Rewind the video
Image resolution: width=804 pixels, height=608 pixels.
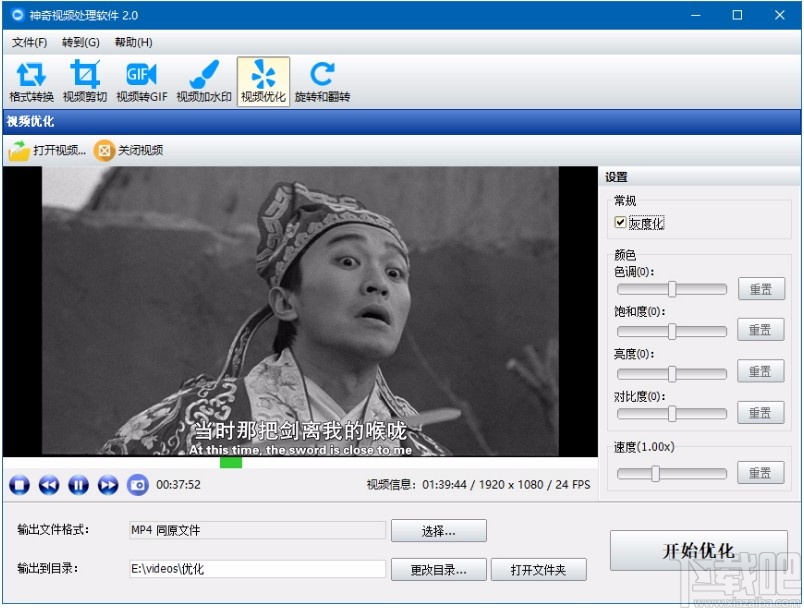pyautogui.click(x=49, y=484)
